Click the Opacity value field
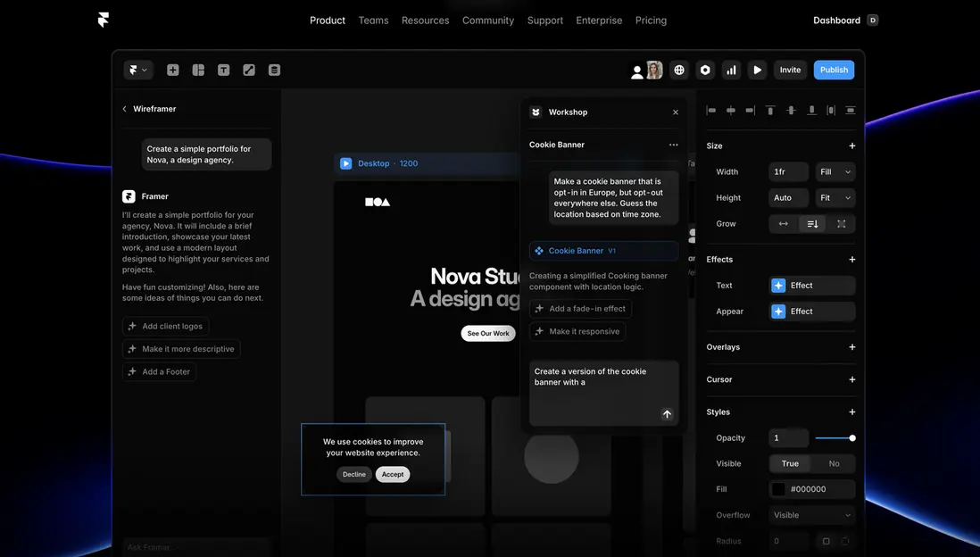This screenshot has width=980, height=557. tap(789, 438)
